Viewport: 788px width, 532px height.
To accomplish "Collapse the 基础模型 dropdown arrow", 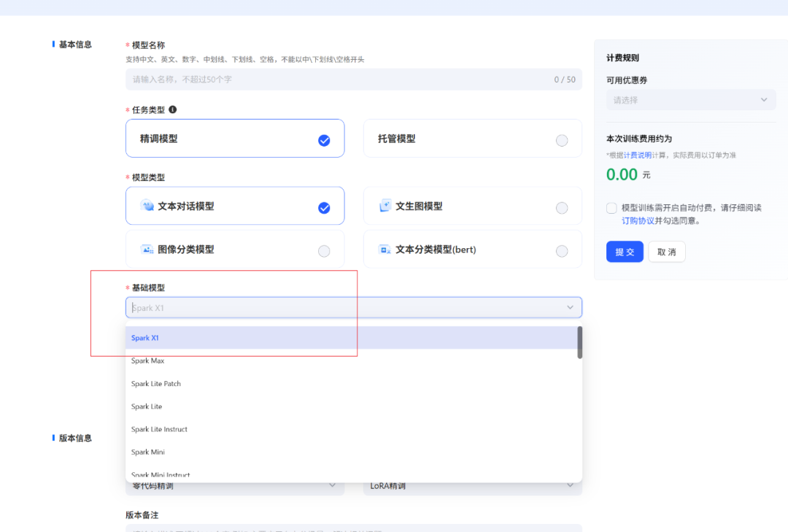I will [x=570, y=307].
